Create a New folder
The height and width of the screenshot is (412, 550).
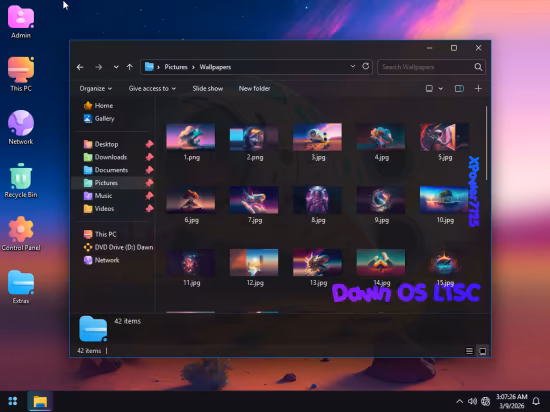pyautogui.click(x=254, y=88)
